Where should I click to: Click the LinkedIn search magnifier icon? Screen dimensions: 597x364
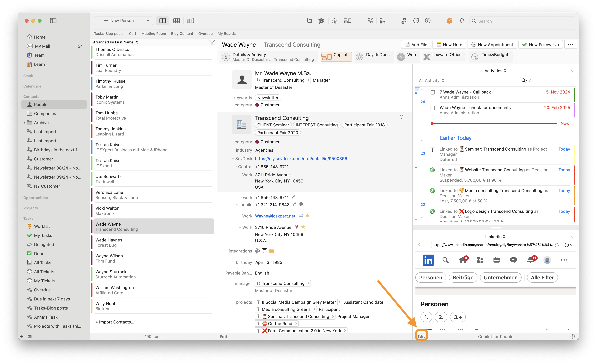tap(445, 260)
